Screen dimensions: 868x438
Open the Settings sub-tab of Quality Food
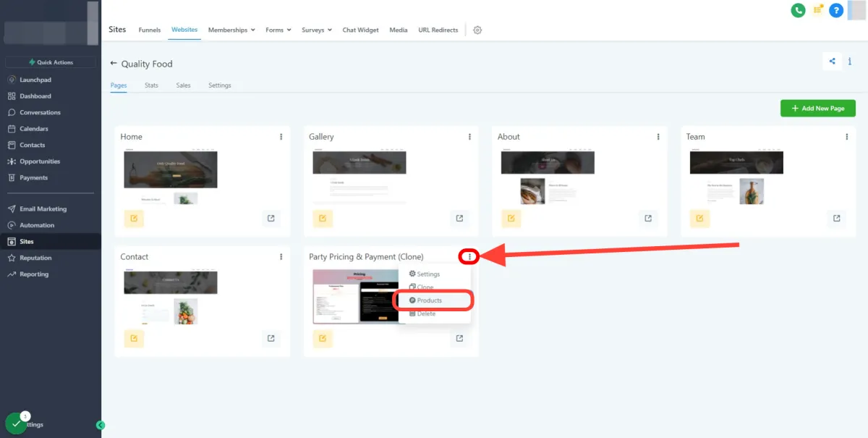click(220, 85)
